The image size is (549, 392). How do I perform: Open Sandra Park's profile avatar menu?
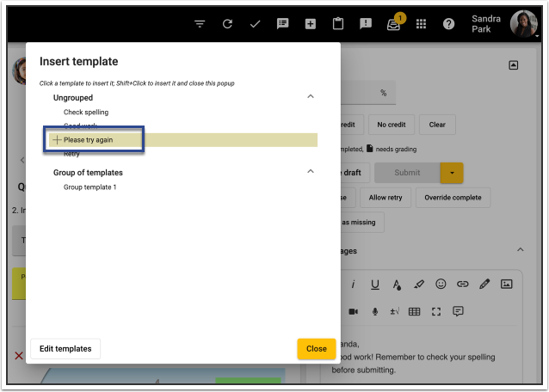tap(523, 23)
